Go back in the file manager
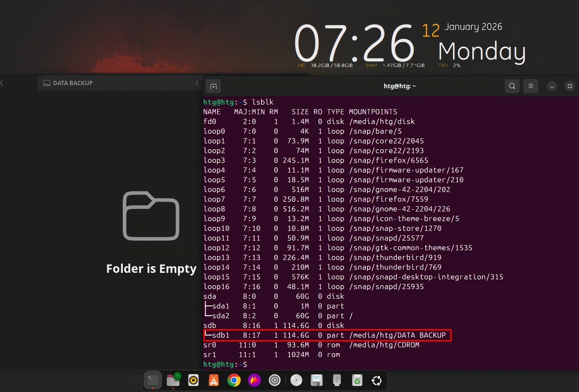This screenshot has width=579, height=392. [x=4, y=83]
